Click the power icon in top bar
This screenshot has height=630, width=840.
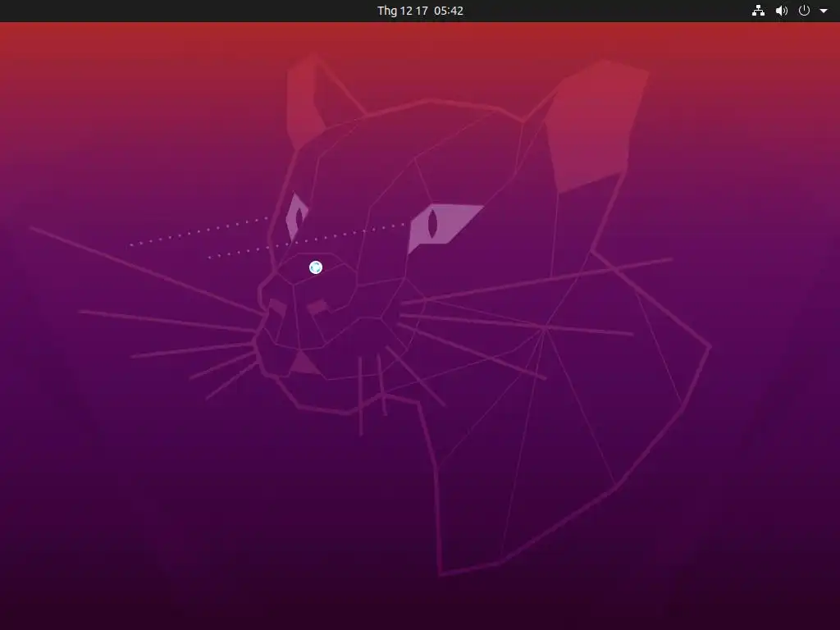(804, 11)
